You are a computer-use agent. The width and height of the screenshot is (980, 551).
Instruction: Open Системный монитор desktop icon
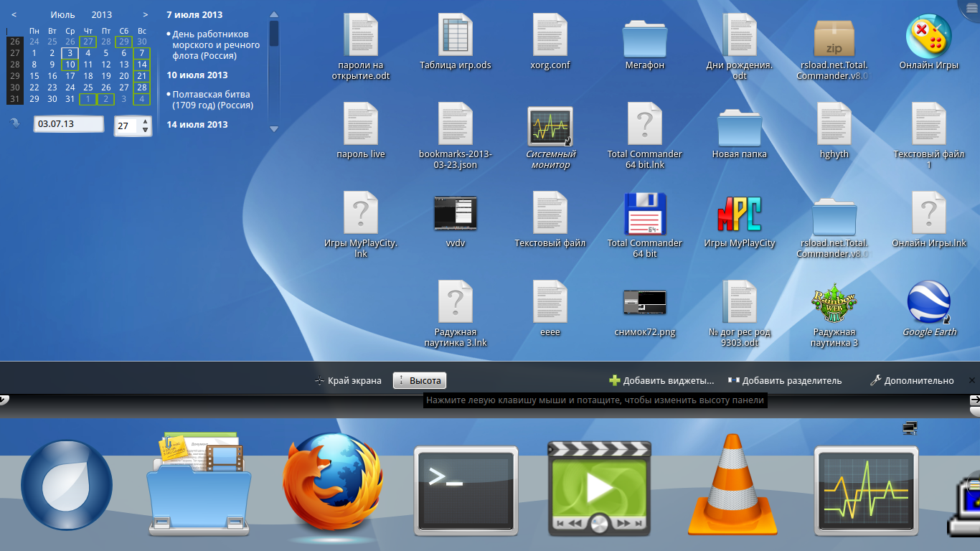pyautogui.click(x=549, y=126)
